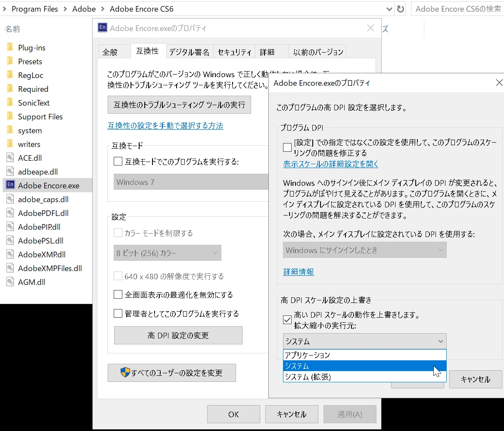This screenshot has width=504, height=431.
Task: Click the Adobe Encore.exe En icon
Action: click(x=10, y=184)
